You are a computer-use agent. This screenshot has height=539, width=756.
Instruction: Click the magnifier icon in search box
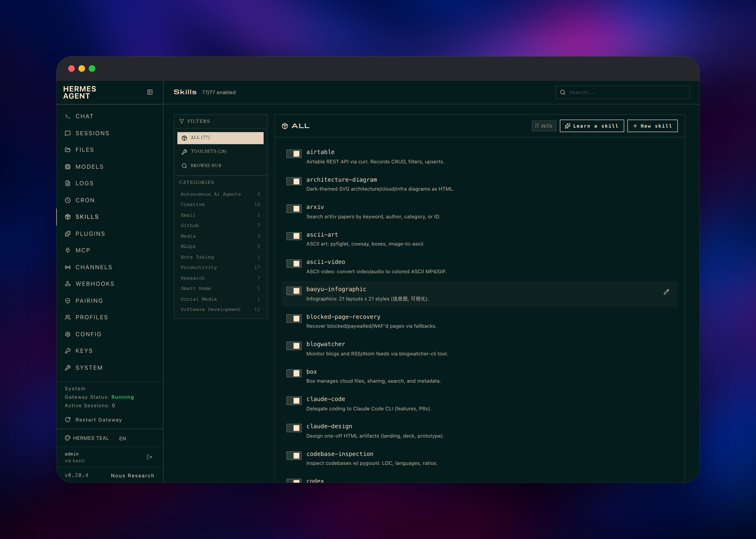pyautogui.click(x=563, y=92)
